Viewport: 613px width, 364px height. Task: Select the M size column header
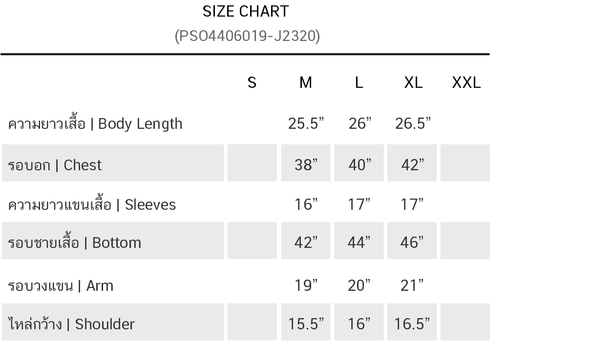click(305, 83)
